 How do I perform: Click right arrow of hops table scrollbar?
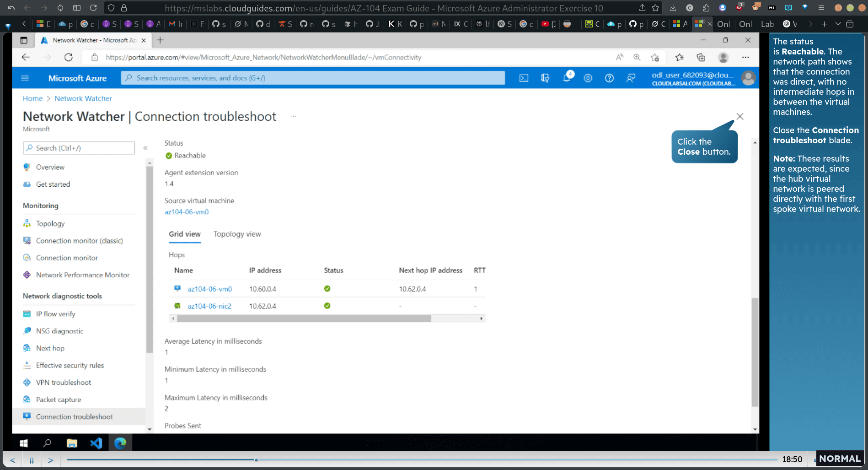pos(481,319)
